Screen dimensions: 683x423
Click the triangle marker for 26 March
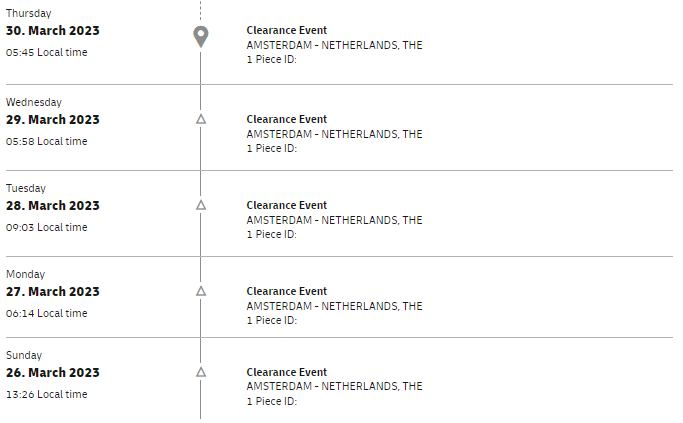[x=201, y=372]
